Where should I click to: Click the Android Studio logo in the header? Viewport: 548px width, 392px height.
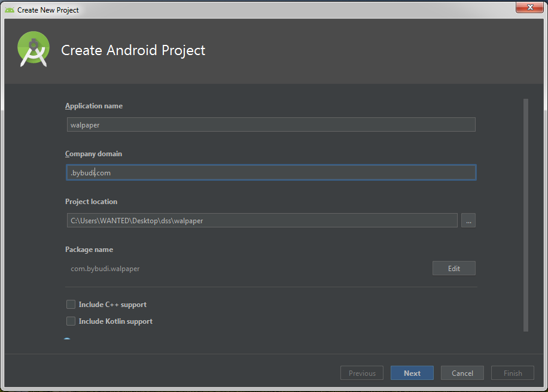33,50
